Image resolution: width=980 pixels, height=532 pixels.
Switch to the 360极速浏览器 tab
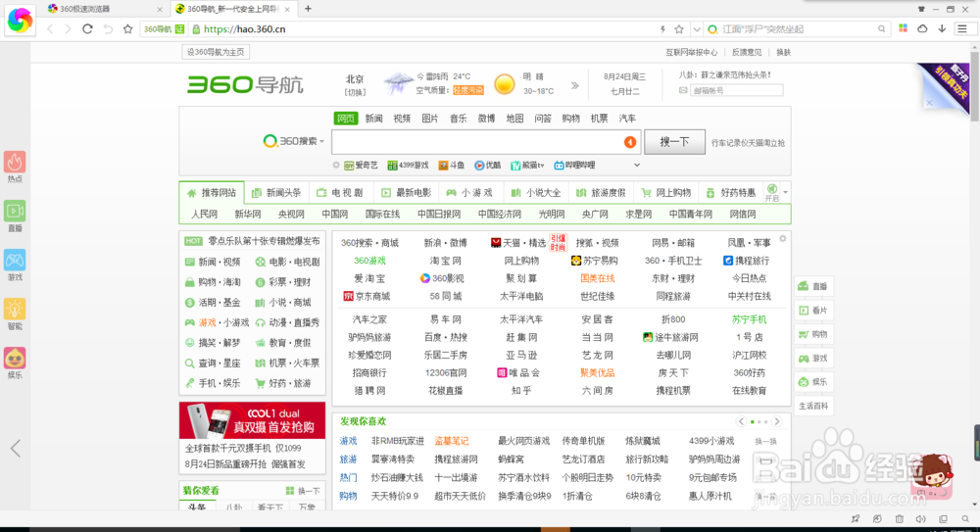[105, 9]
